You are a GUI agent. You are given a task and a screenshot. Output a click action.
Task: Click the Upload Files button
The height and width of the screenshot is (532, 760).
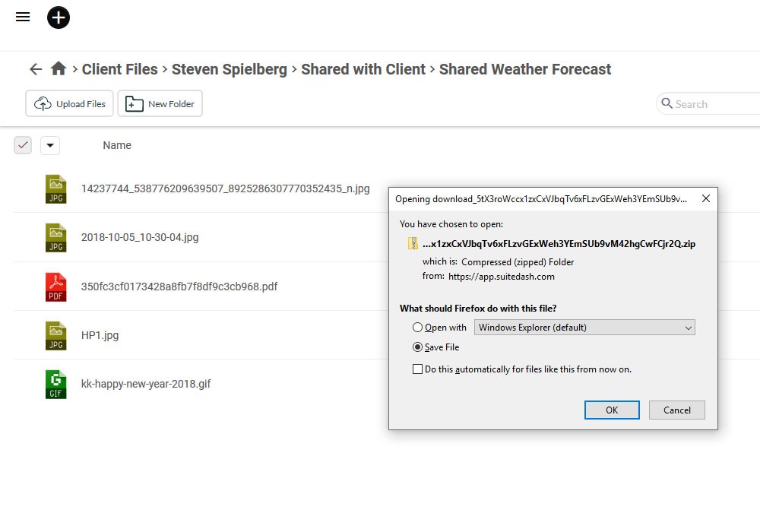click(69, 104)
